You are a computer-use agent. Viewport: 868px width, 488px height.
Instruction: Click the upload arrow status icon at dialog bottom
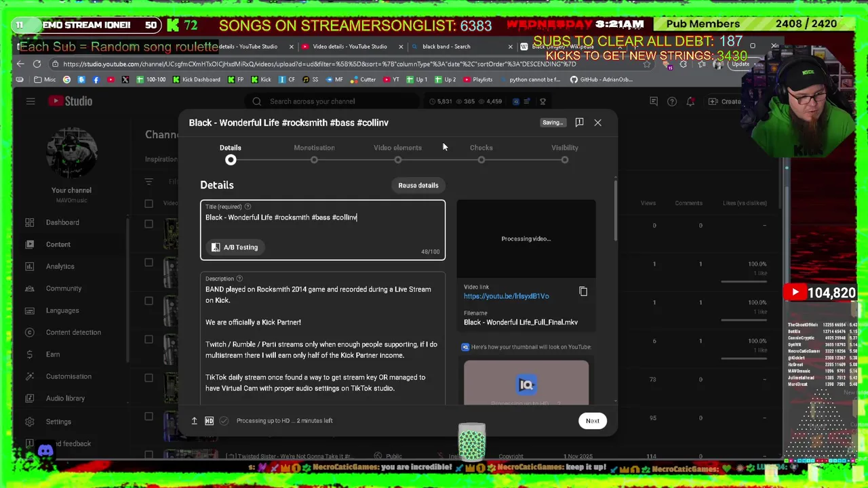point(194,421)
